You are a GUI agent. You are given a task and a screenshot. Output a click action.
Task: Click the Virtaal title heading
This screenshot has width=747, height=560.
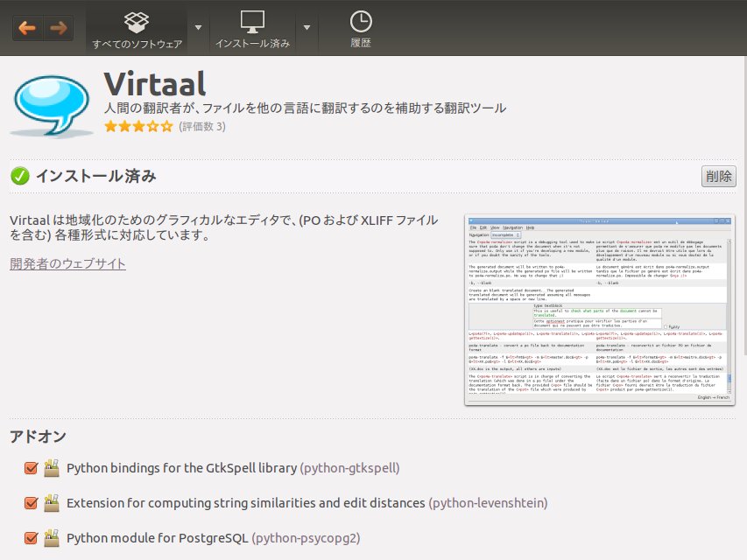(x=155, y=84)
